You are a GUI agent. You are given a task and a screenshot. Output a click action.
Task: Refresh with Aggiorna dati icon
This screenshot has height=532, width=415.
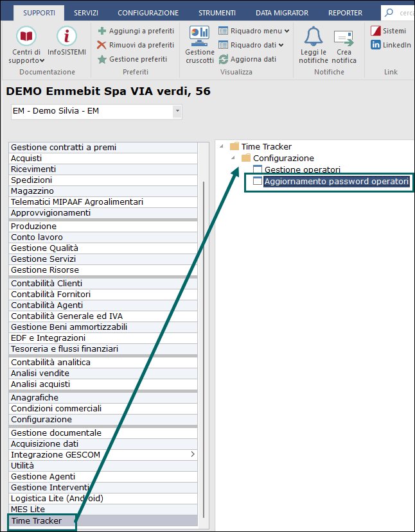pos(224,59)
